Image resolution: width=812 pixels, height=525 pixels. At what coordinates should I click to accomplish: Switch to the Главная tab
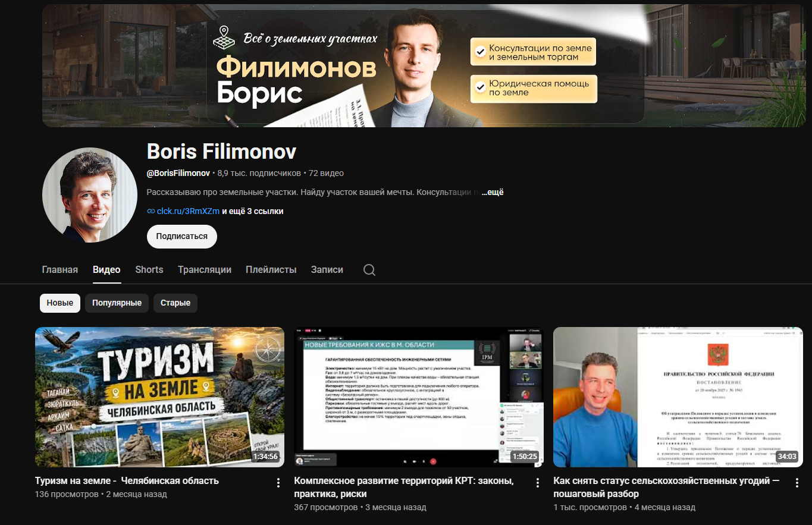(x=59, y=269)
